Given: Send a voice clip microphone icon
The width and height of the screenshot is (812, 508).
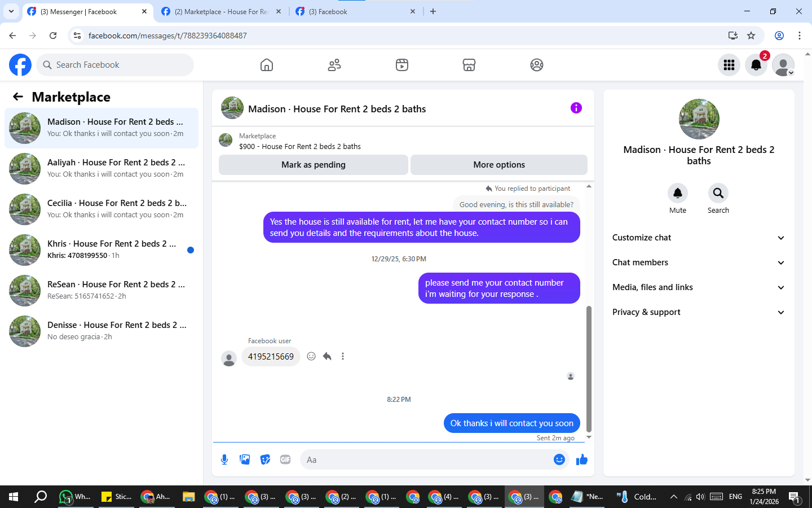Looking at the screenshot, I should 224,459.
